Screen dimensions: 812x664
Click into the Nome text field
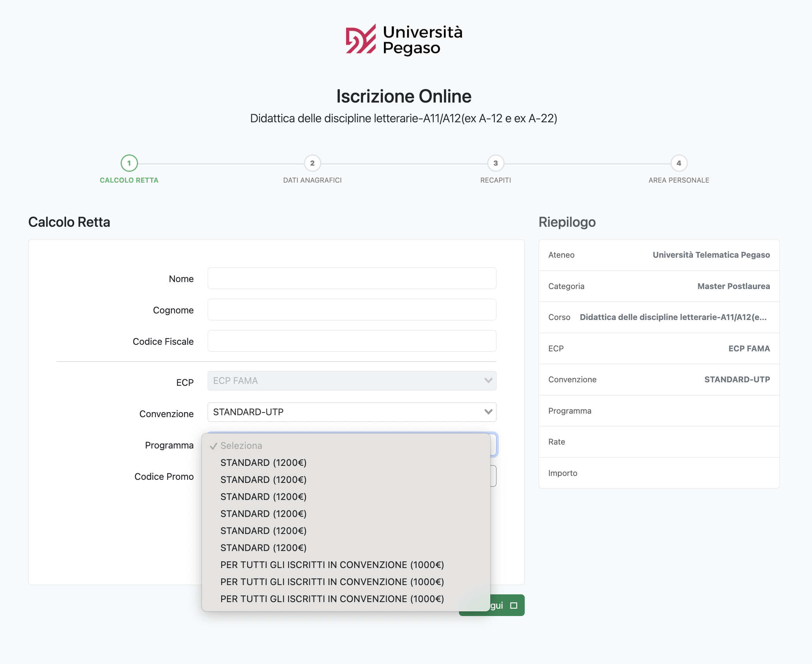pos(351,278)
